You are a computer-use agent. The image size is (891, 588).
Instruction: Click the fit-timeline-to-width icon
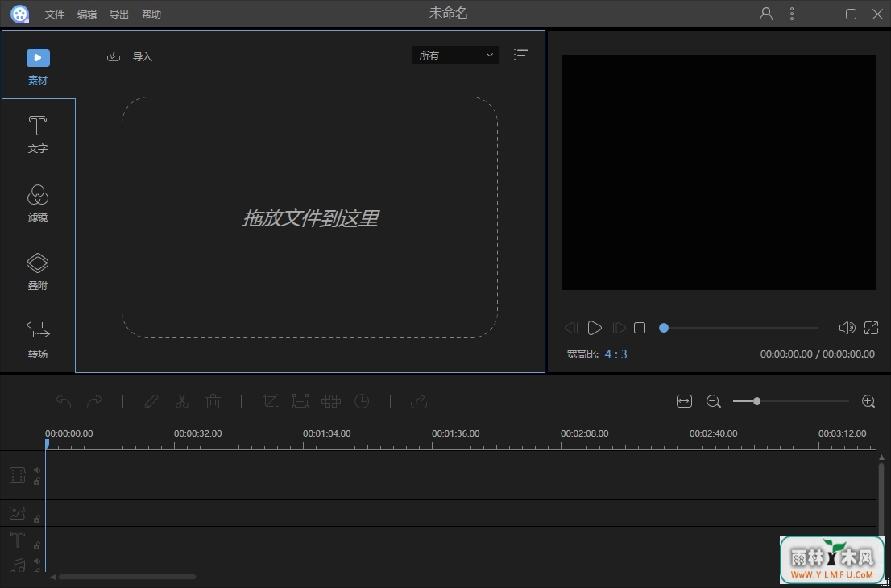point(684,401)
